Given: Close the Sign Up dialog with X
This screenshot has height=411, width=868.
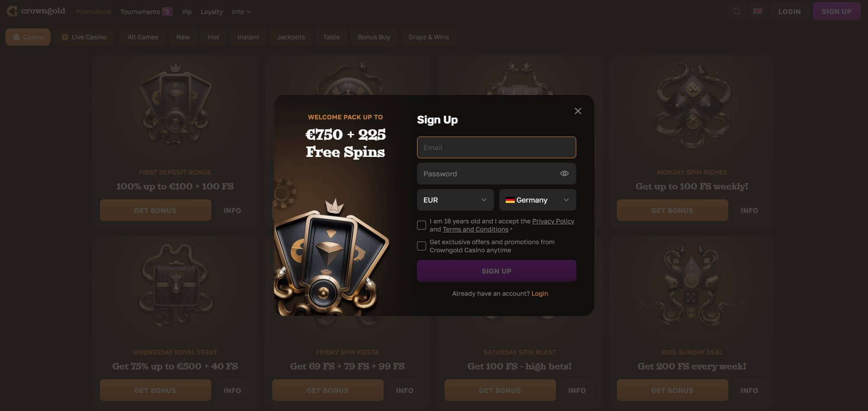Looking at the screenshot, I should click(x=578, y=111).
